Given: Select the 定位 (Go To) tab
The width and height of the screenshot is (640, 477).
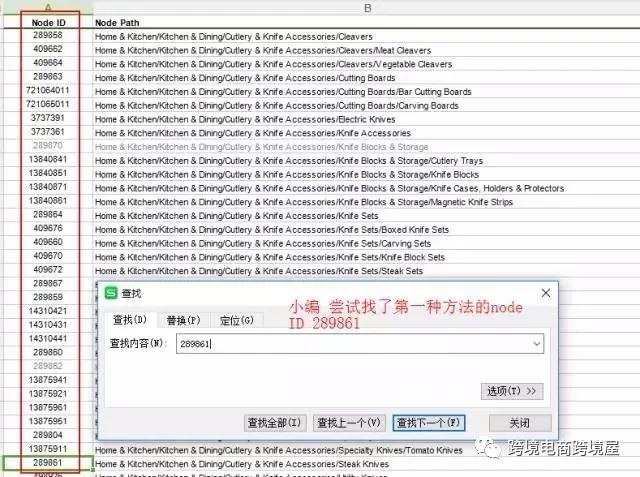Looking at the screenshot, I should (x=236, y=320).
